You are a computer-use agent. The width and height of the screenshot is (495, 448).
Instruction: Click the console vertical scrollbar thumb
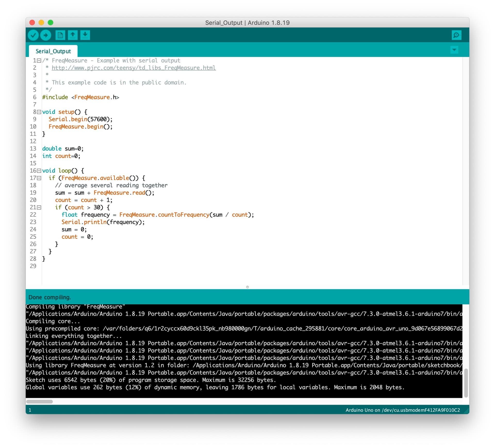tap(466, 383)
